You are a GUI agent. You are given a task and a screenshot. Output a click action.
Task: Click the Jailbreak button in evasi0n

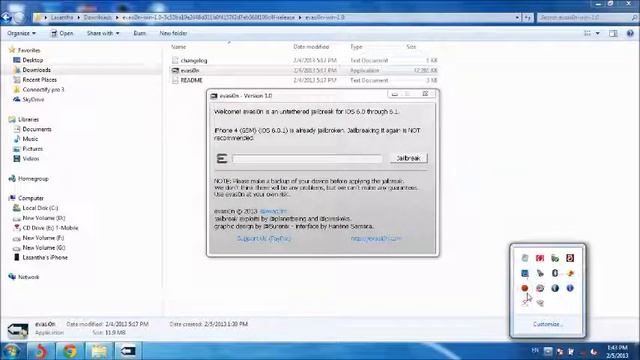click(409, 158)
